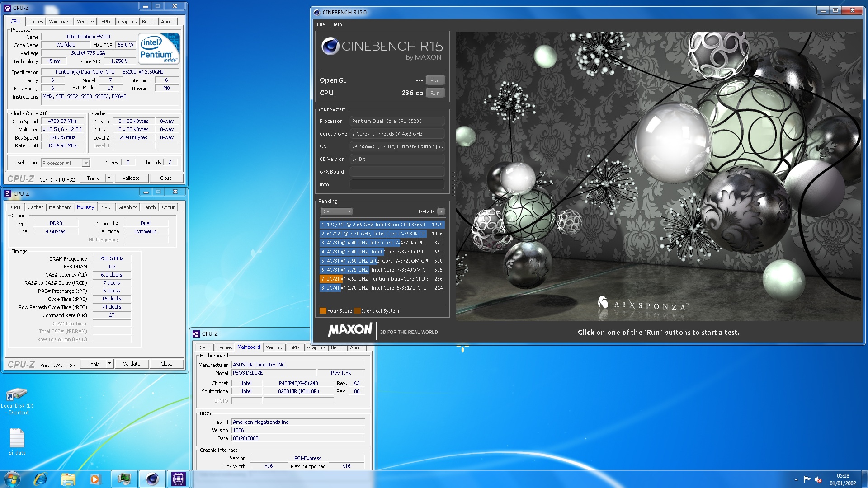The image size is (868, 488).
Task: Run the OpenGL benchmark test
Action: click(x=435, y=80)
